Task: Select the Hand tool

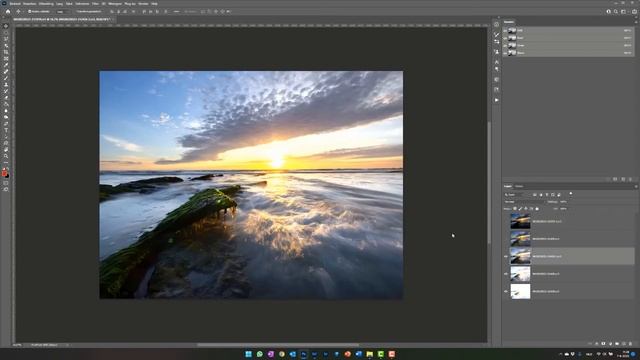Action: tap(6, 150)
